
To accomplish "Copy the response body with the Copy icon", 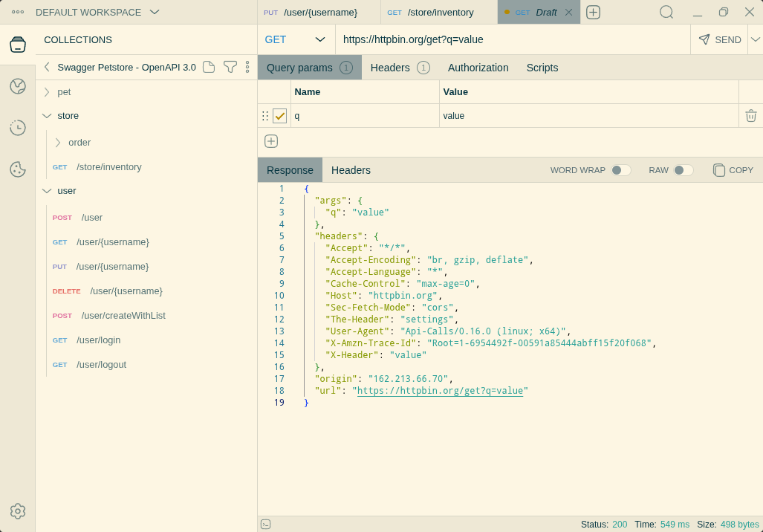I will [x=733, y=169].
